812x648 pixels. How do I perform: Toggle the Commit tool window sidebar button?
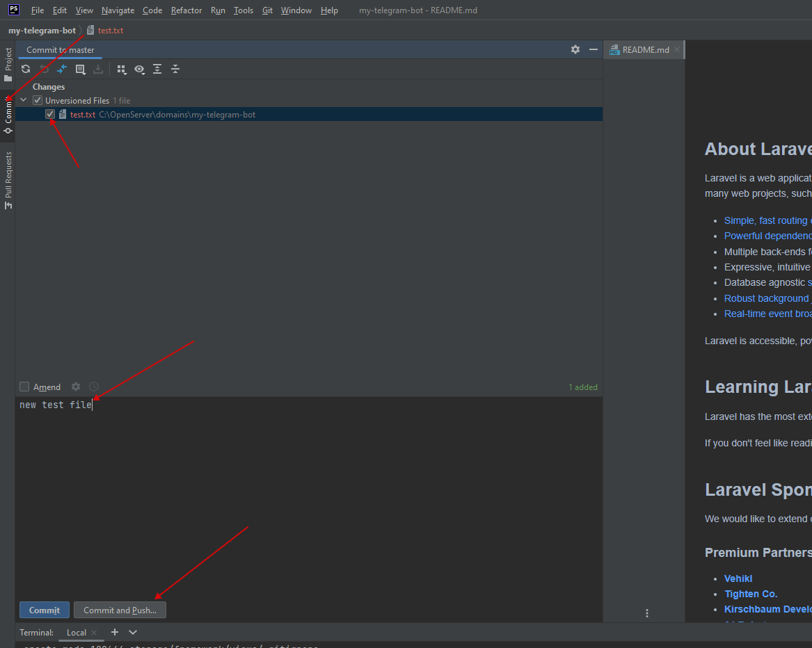point(8,115)
